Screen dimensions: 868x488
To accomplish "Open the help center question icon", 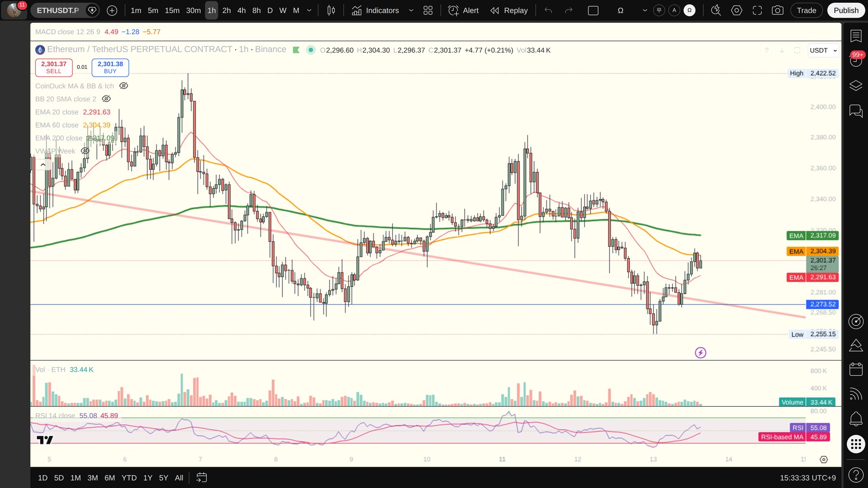I will (856, 475).
